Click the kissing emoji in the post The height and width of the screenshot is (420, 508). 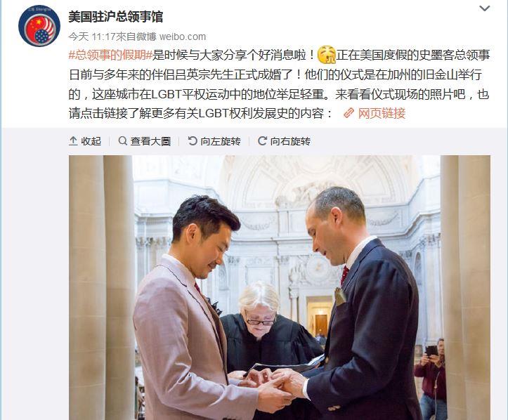(x=327, y=55)
